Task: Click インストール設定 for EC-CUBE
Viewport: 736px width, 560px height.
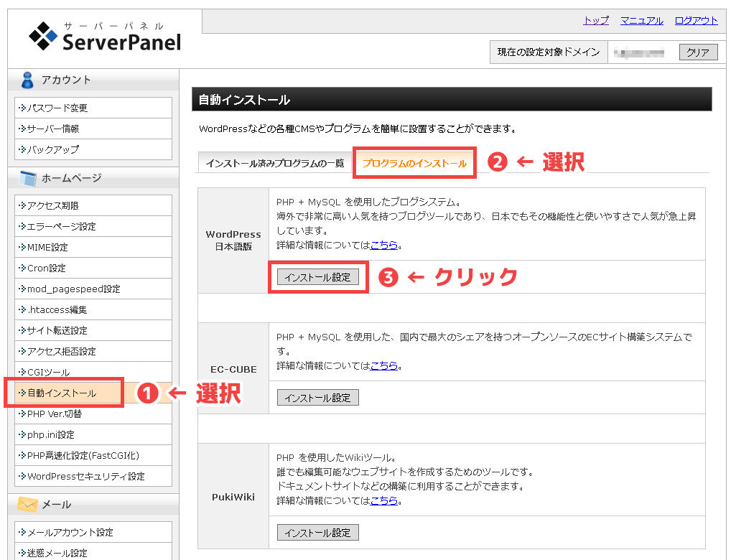Action: (318, 398)
